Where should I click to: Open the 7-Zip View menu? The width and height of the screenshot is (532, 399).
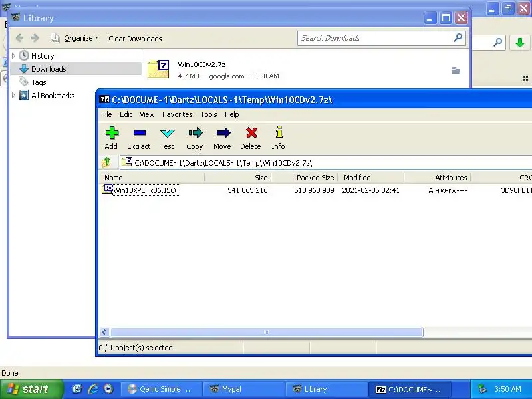pyautogui.click(x=147, y=114)
